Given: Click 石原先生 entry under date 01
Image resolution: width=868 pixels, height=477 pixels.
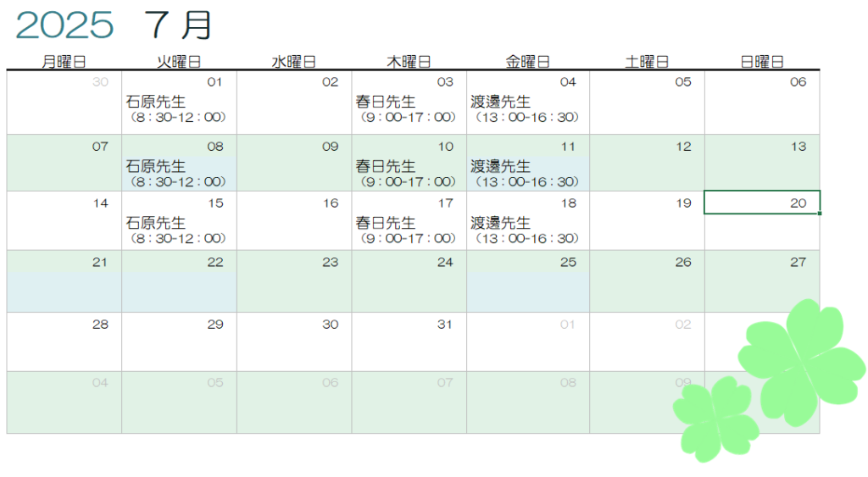Looking at the screenshot, I should 156,102.
